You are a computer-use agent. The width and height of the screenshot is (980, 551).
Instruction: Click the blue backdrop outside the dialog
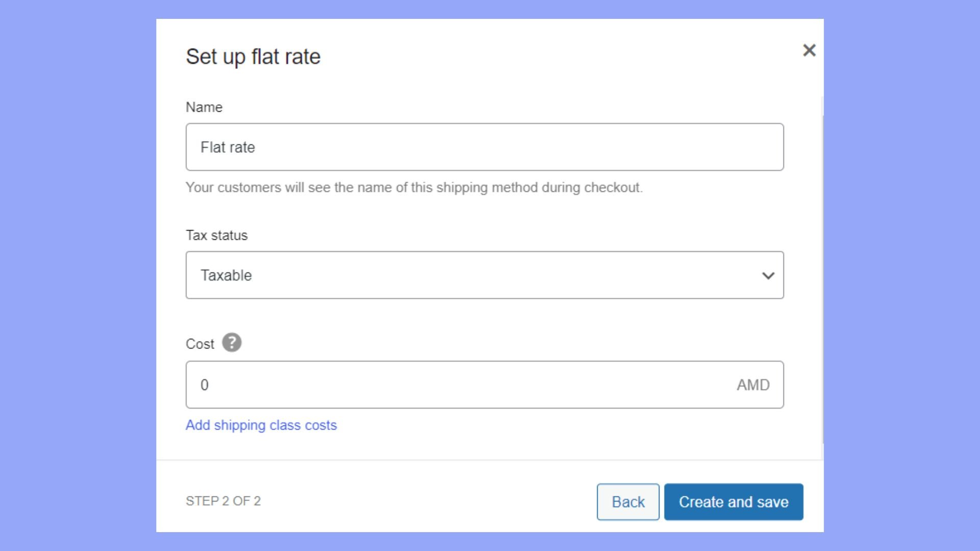click(77, 275)
